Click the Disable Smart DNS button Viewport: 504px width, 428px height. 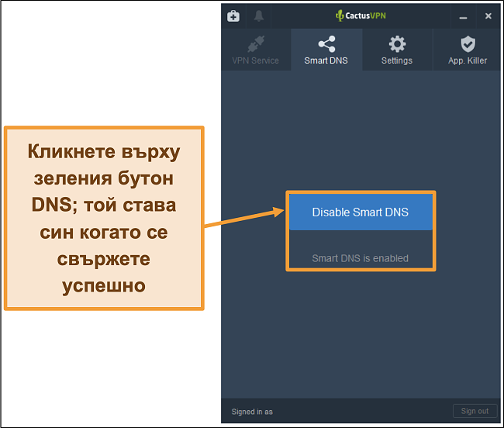361,212
